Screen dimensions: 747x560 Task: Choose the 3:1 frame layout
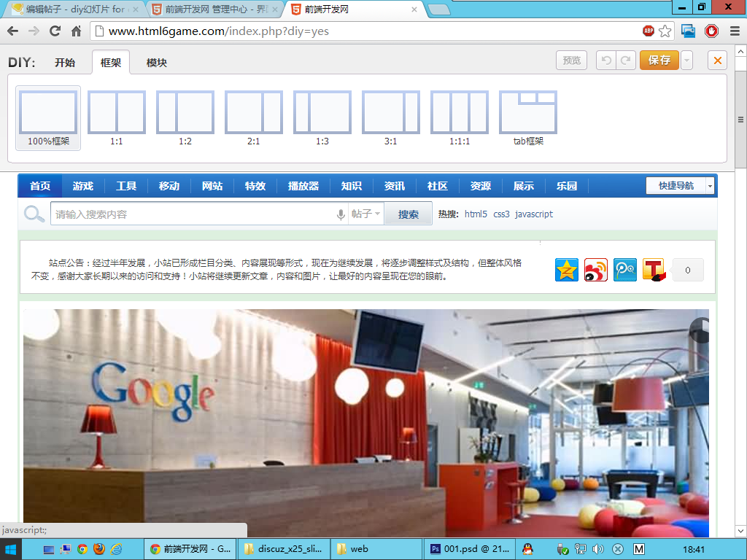point(391,117)
